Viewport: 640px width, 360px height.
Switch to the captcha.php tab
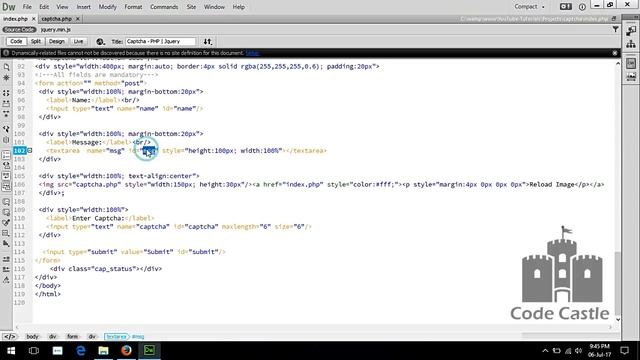click(x=56, y=19)
